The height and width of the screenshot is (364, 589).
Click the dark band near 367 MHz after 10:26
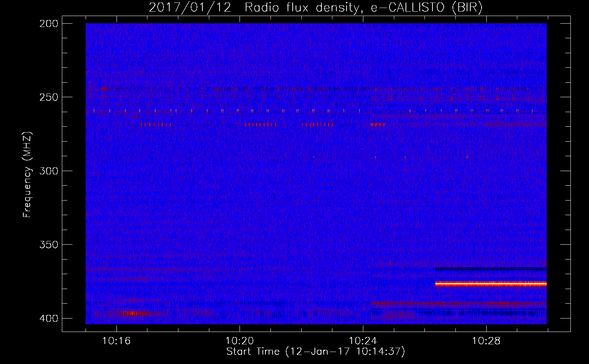pos(491,269)
